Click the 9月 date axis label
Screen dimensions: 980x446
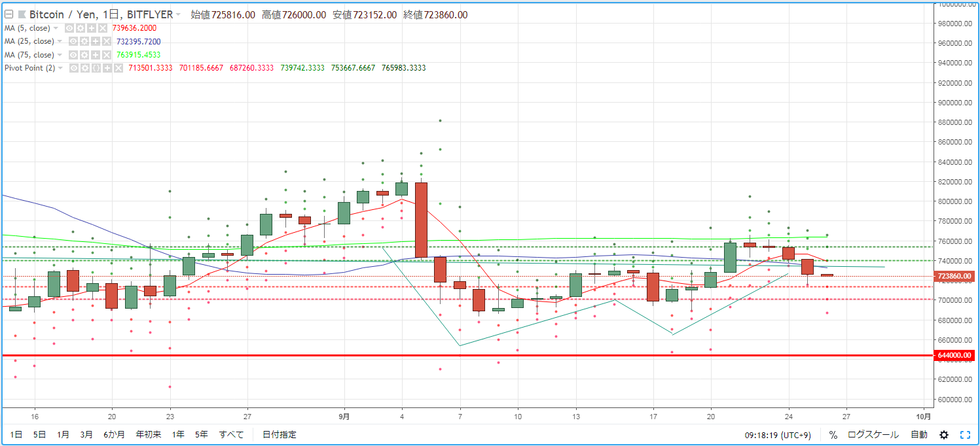pyautogui.click(x=344, y=417)
